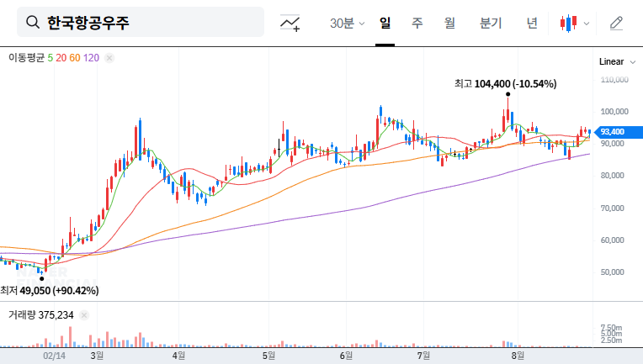The height and width of the screenshot is (364, 643).
Task: Click the 120-day moving average value
Action: pyautogui.click(x=91, y=58)
